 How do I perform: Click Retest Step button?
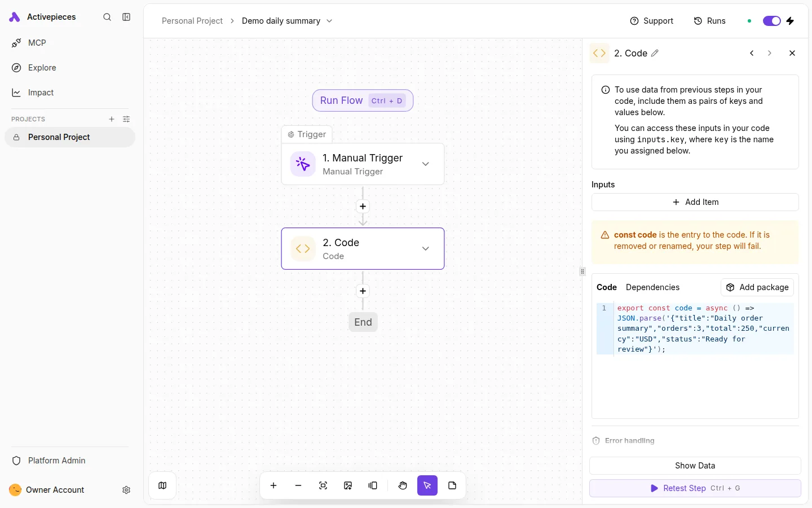695,488
